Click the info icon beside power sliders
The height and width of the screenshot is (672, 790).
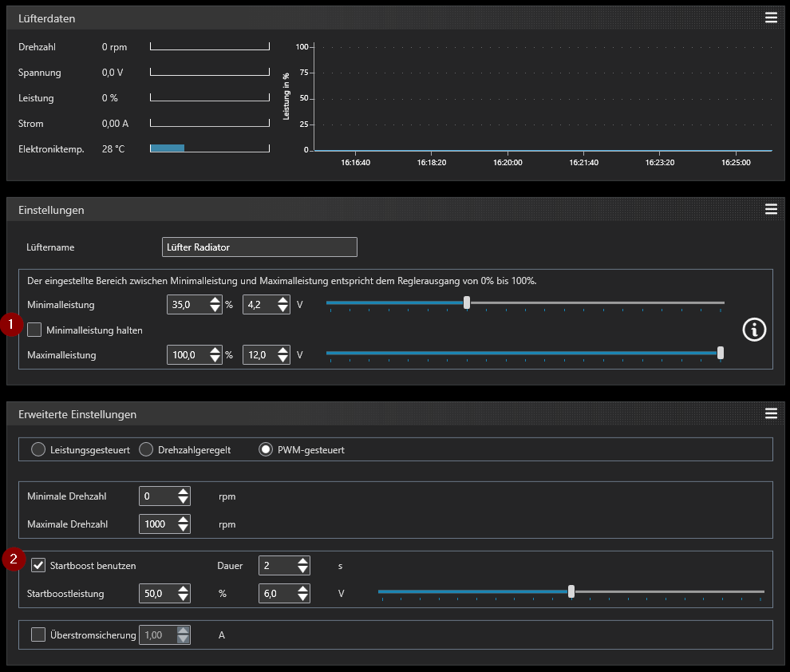[754, 330]
